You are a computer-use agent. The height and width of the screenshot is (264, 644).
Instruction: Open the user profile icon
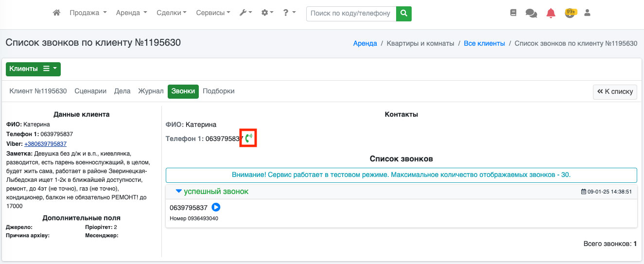(587, 13)
